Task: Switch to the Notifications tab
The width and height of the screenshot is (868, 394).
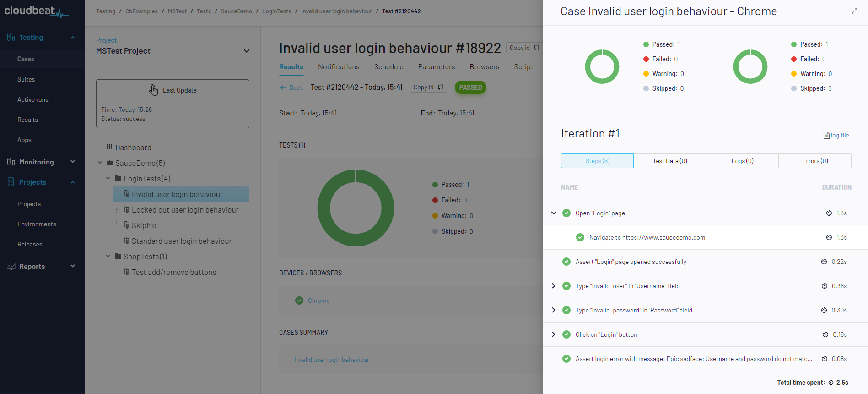Action: point(339,67)
